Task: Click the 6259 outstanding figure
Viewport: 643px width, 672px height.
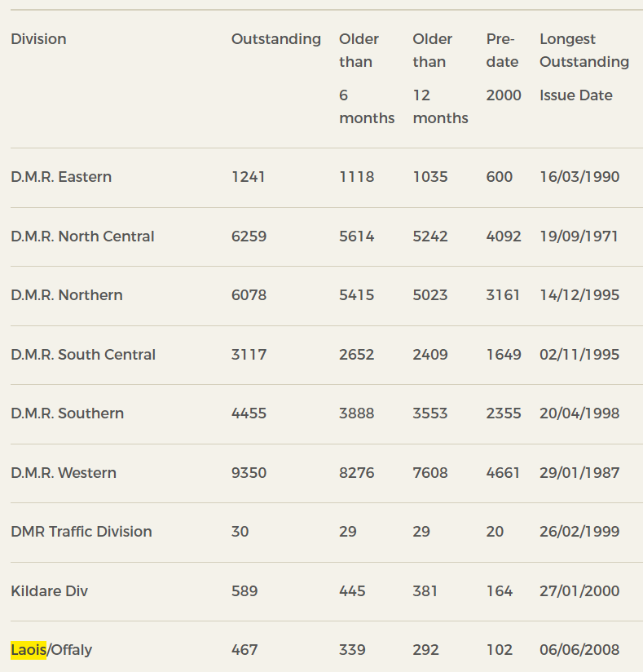Action: coord(249,237)
